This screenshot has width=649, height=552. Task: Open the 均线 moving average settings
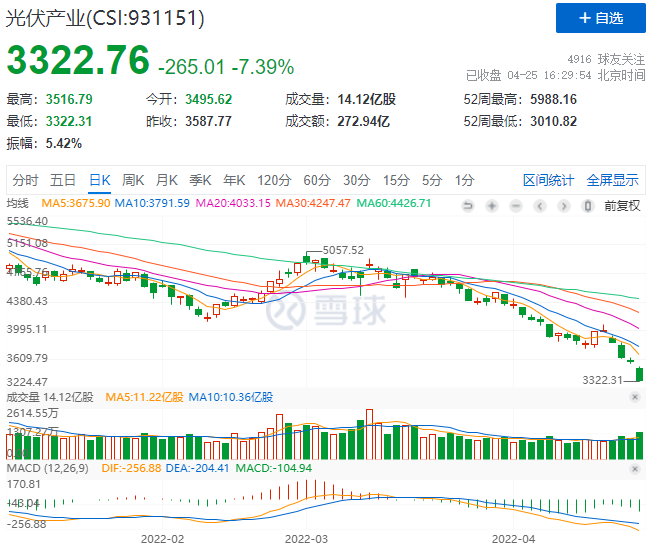click(18, 203)
